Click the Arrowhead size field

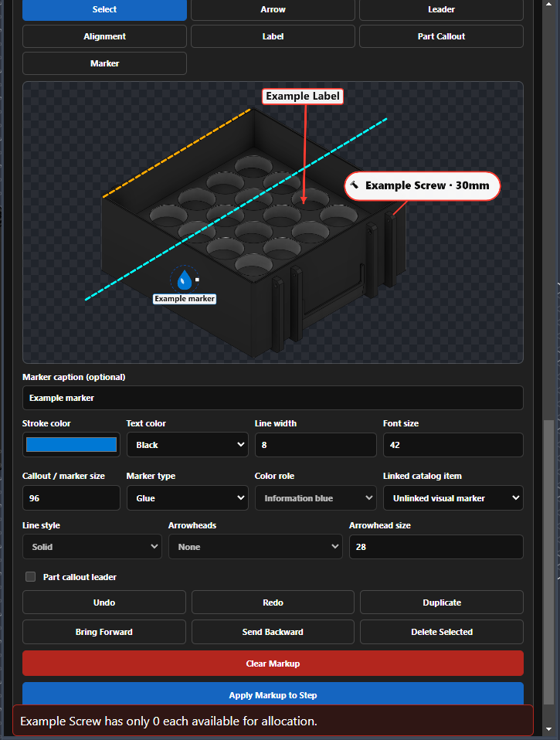(x=436, y=547)
